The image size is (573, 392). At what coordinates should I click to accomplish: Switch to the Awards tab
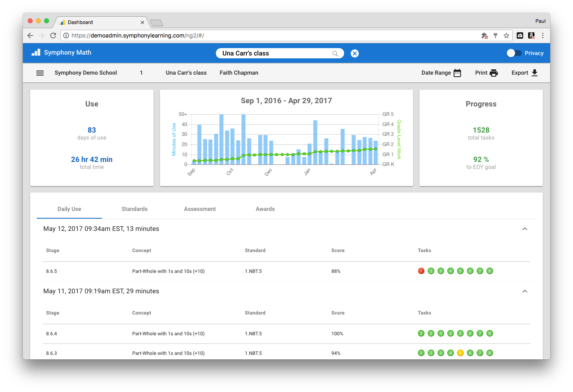coord(265,209)
